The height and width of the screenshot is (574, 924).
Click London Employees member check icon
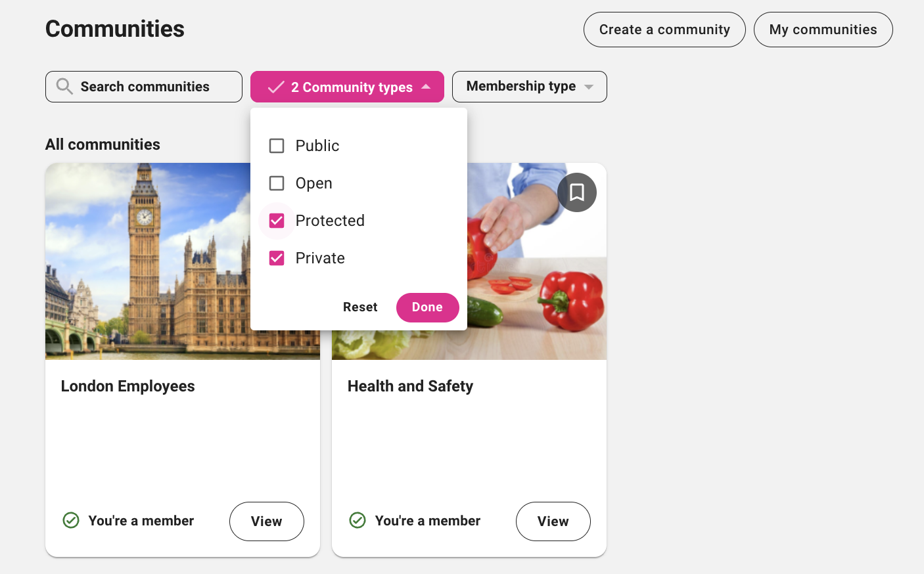[71, 521]
